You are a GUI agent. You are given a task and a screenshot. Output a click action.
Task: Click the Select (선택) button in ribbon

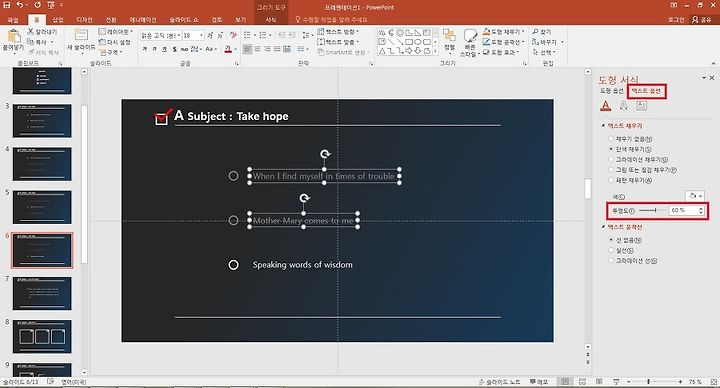click(x=544, y=52)
